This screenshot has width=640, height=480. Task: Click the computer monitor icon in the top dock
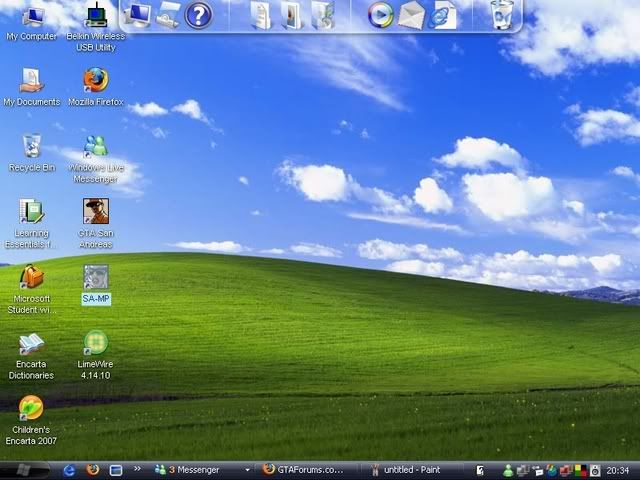coord(138,15)
